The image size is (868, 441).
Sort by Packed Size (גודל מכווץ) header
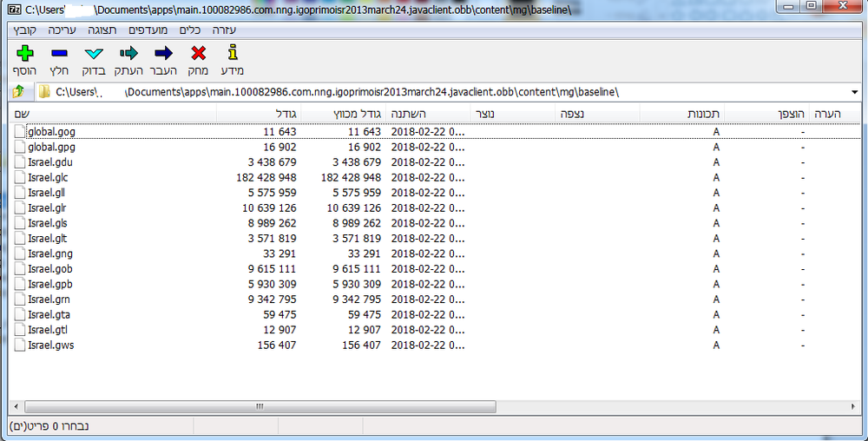coord(343,114)
